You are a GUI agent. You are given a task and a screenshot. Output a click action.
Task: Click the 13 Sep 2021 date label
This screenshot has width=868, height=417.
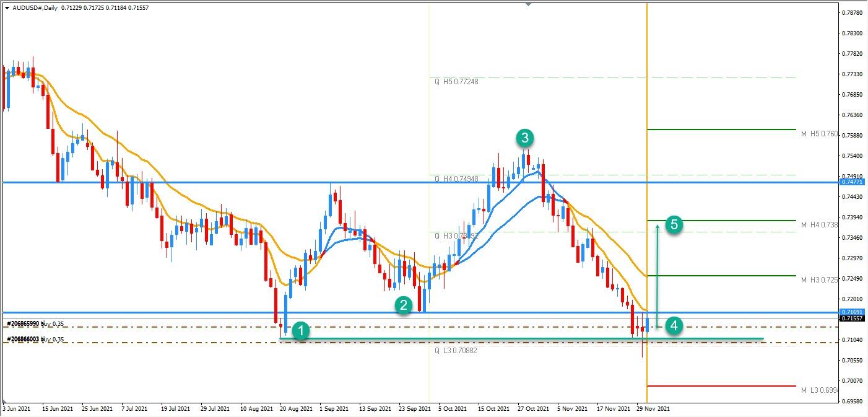pos(375,409)
